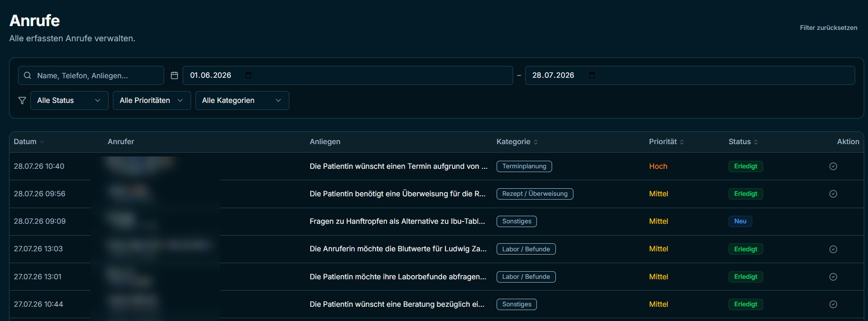Click the search magnifier icon
The height and width of the screenshot is (321, 868).
28,75
